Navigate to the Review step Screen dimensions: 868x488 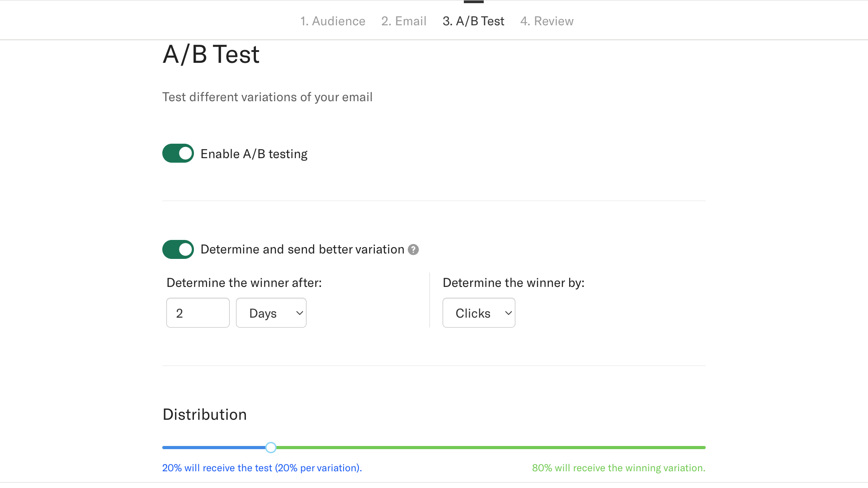(547, 21)
